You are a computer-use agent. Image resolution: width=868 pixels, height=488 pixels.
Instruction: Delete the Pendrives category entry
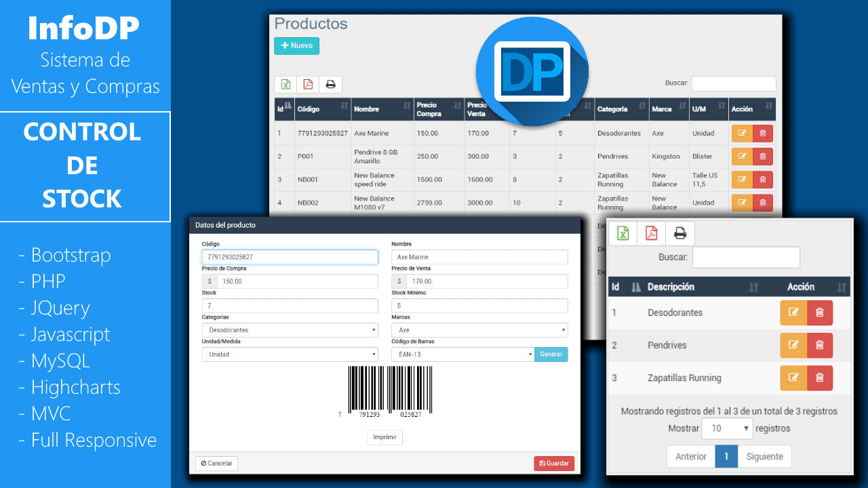pyautogui.click(x=819, y=346)
